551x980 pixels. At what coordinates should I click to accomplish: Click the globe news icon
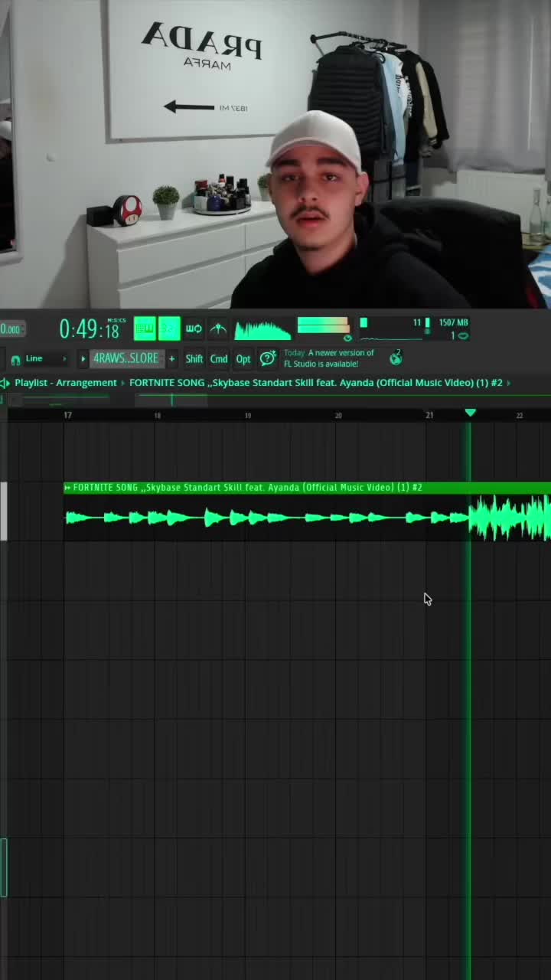396,358
